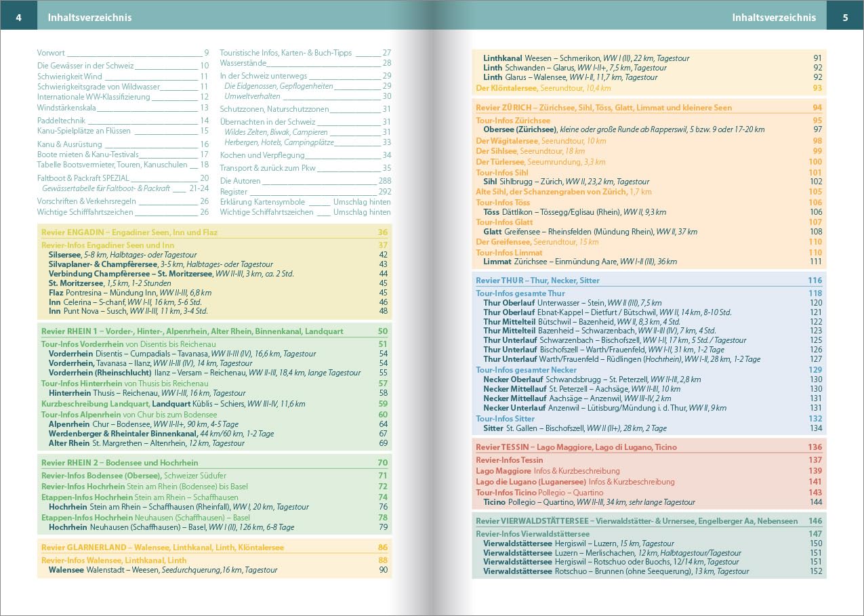
Task: Click left page Inhaltsverzeichnis header title
Action: (89, 18)
